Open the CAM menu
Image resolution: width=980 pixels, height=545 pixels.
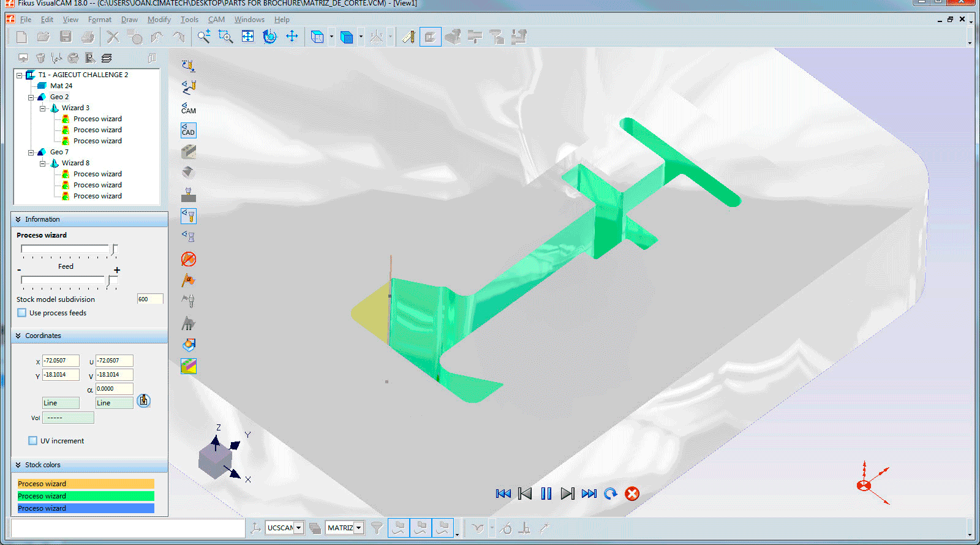click(x=216, y=20)
